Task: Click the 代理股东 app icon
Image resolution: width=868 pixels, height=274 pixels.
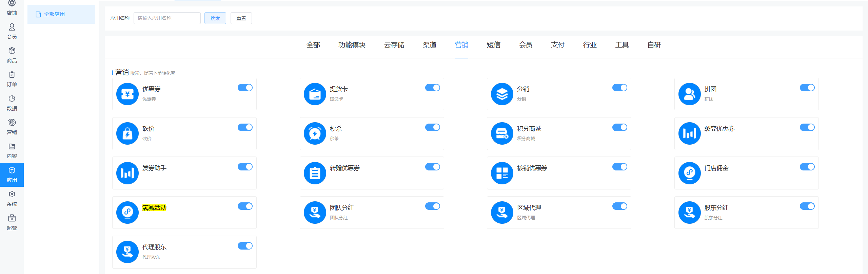Action: (x=127, y=252)
